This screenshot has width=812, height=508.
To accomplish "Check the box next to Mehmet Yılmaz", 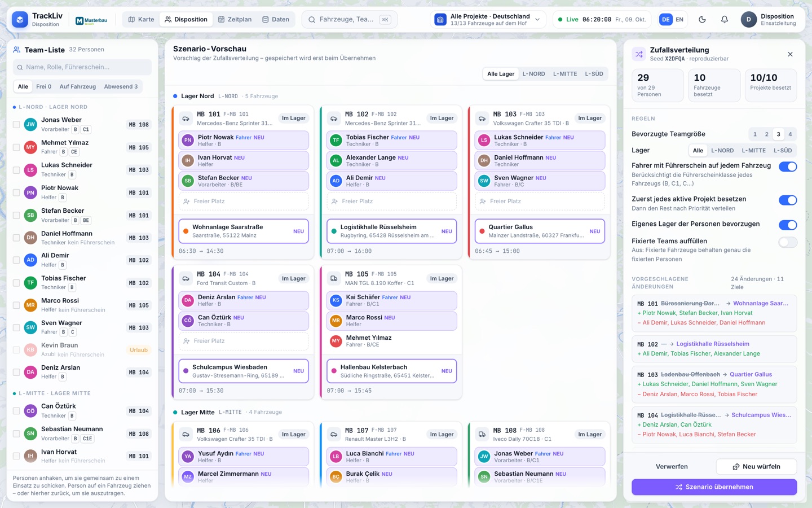I will (16, 147).
